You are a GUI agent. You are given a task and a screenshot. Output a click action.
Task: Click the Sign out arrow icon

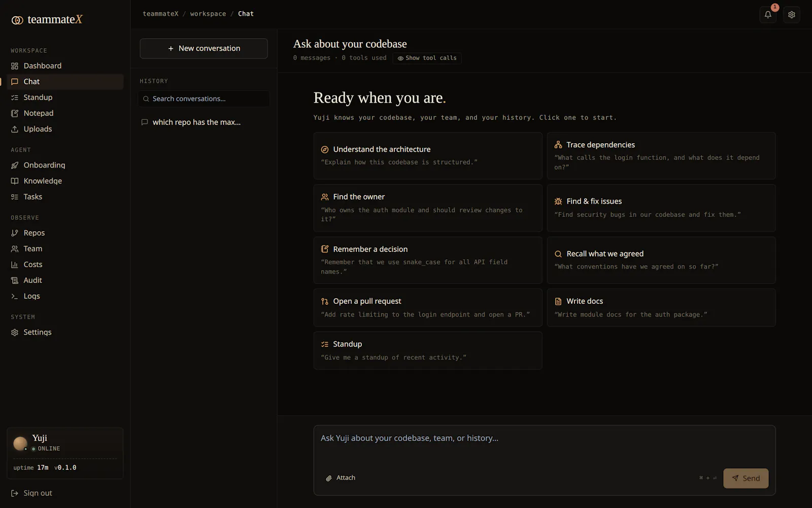tap(15, 493)
